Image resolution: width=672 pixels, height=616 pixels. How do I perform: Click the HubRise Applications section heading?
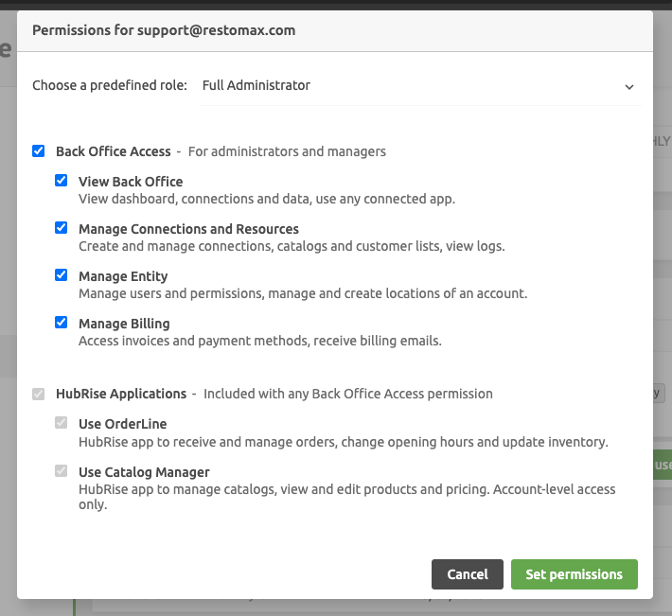(x=121, y=394)
